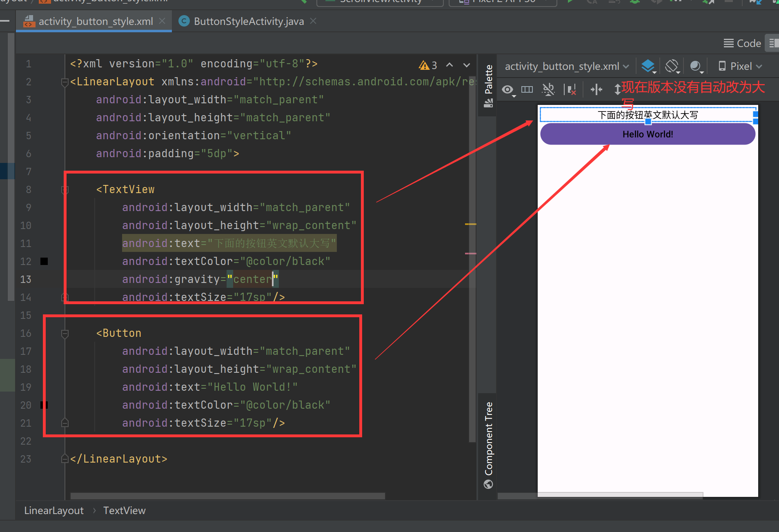Screen dimensions: 779x532
Task: Switch to ButtonStyleActivity.java tab
Action: (x=248, y=21)
